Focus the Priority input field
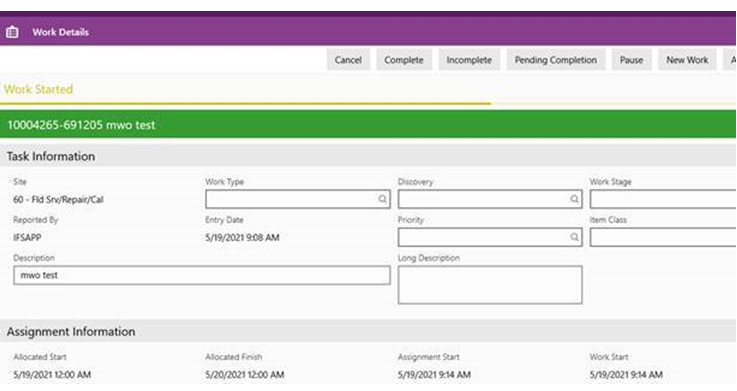The image size is (737, 391). pos(490,237)
